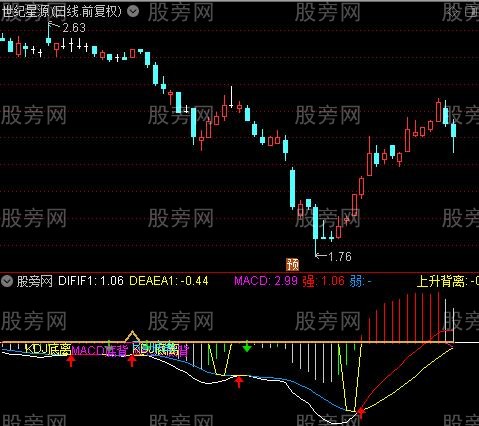Click the red up arrow below MACD底背

tap(132, 361)
